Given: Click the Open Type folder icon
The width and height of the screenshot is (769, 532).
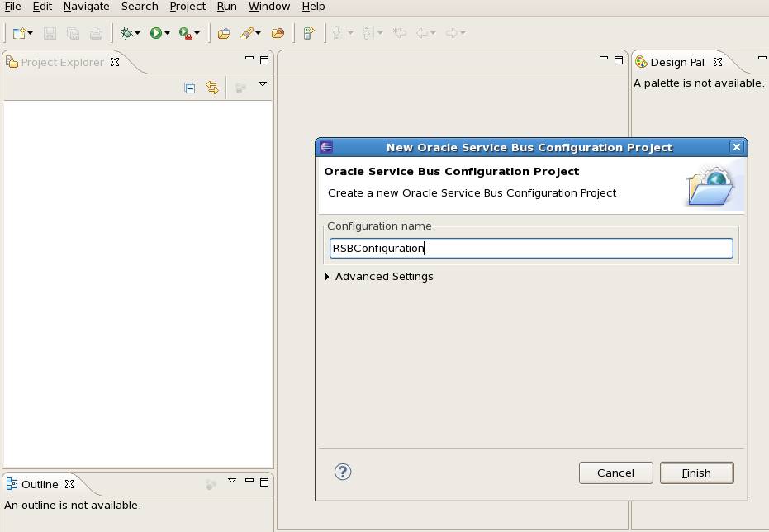Looking at the screenshot, I should (224, 33).
